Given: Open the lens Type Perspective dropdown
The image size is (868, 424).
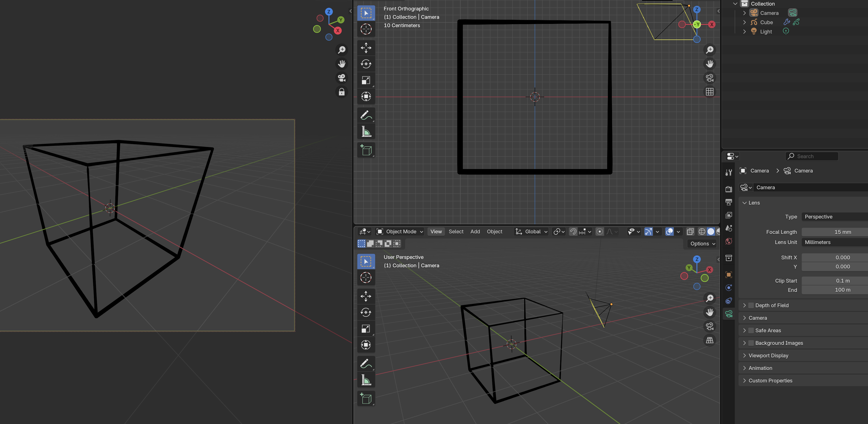Looking at the screenshot, I should (835, 217).
